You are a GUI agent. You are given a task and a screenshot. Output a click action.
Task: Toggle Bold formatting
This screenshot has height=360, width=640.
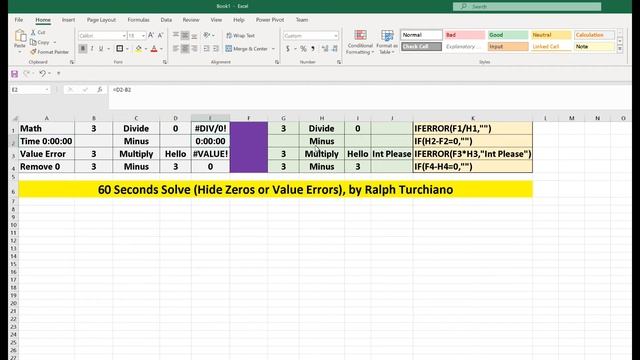click(x=83, y=49)
